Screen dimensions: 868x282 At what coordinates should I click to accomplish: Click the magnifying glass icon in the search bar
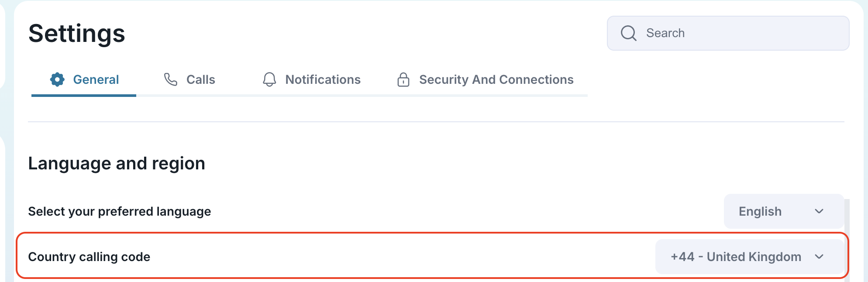[x=629, y=33]
